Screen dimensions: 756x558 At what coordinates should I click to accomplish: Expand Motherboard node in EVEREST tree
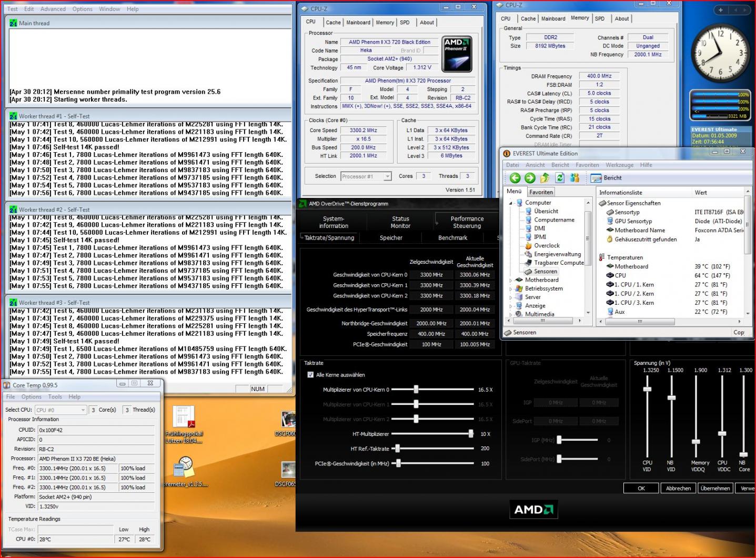point(510,280)
